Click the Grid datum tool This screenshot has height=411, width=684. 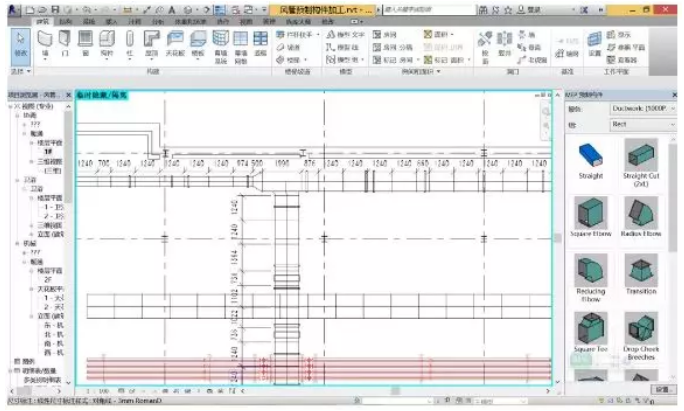pos(567,54)
